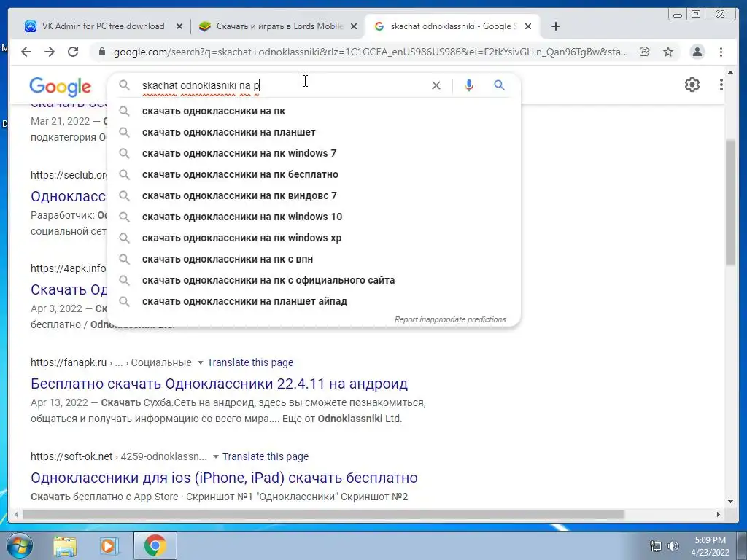Open network status tray icon
Image resolution: width=747 pixels, height=560 pixels.
pyautogui.click(x=656, y=546)
